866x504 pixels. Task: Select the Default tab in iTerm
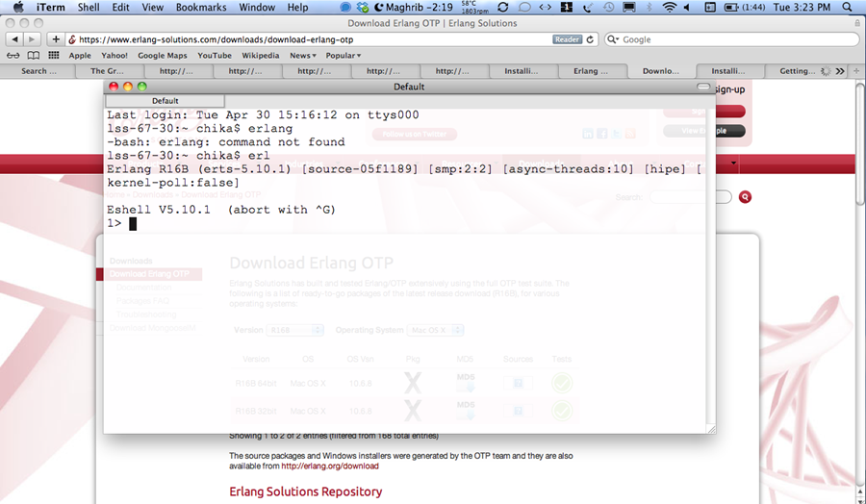(166, 101)
